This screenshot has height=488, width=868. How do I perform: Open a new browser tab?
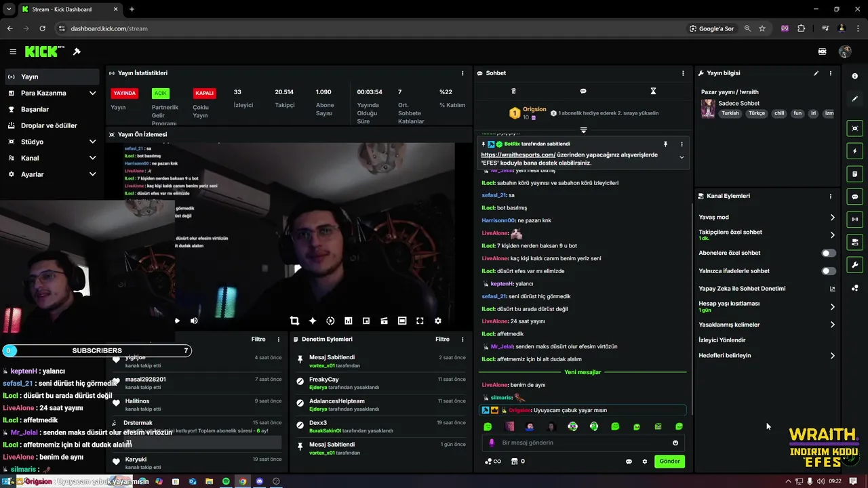coord(132,9)
